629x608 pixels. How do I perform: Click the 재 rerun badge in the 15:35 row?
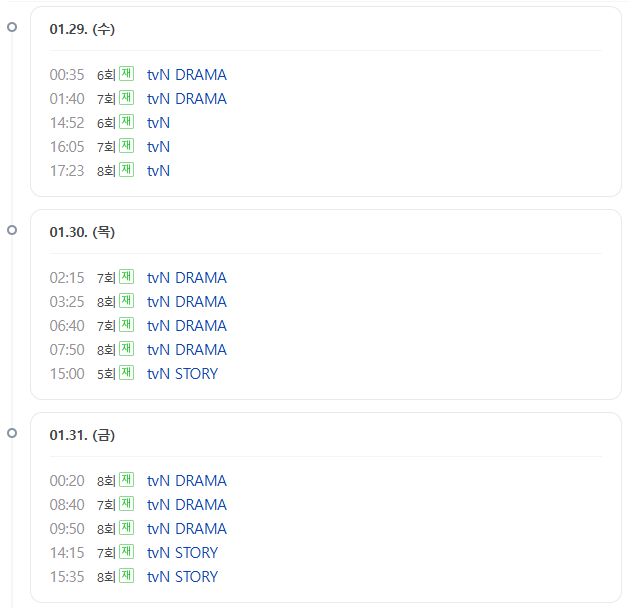pos(126,576)
